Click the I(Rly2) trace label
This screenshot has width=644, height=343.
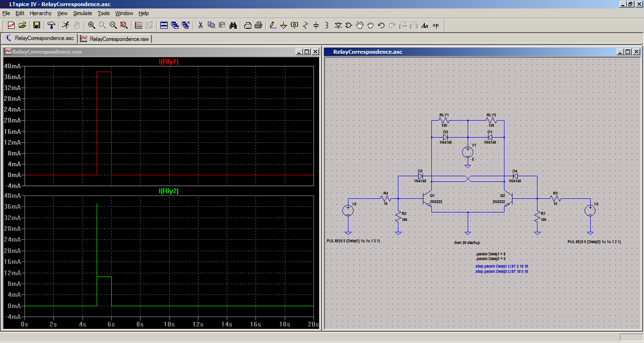169,191
